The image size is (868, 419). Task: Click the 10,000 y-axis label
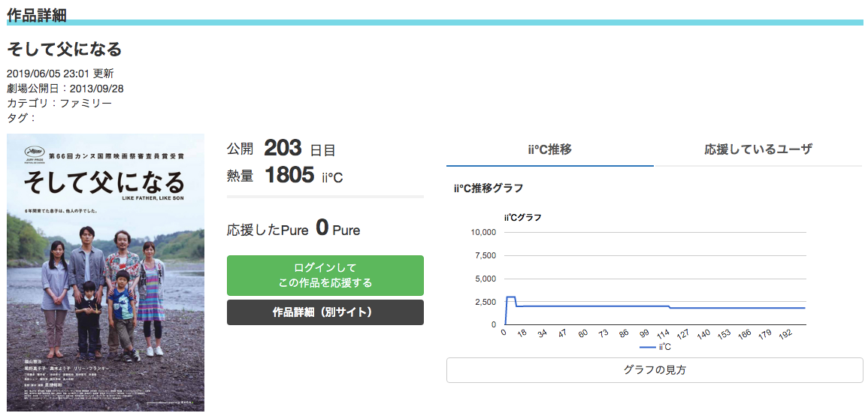click(x=484, y=232)
